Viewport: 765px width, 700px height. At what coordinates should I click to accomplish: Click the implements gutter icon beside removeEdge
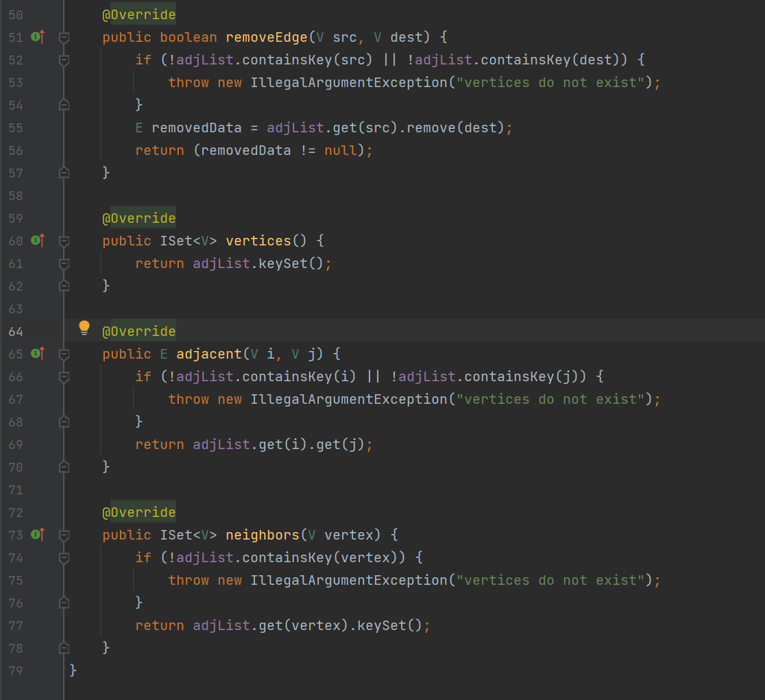38,36
